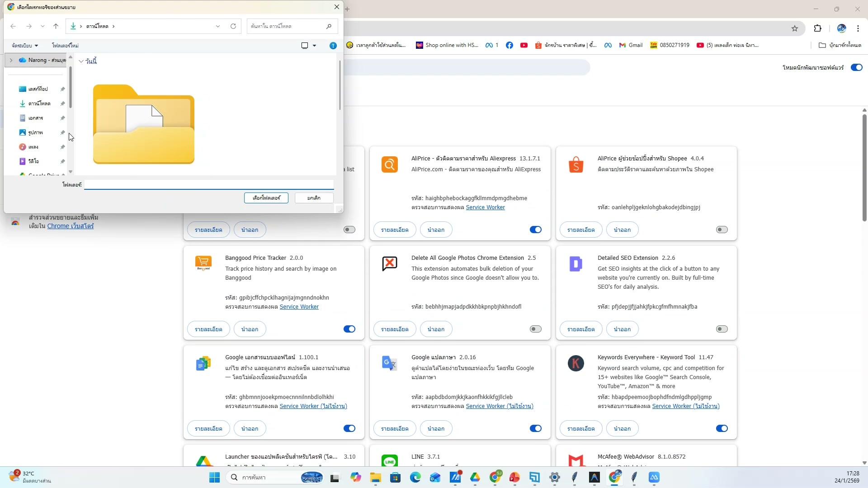868x488 pixels.
Task: Open the Chrome Web Store link
Action: click(70, 226)
